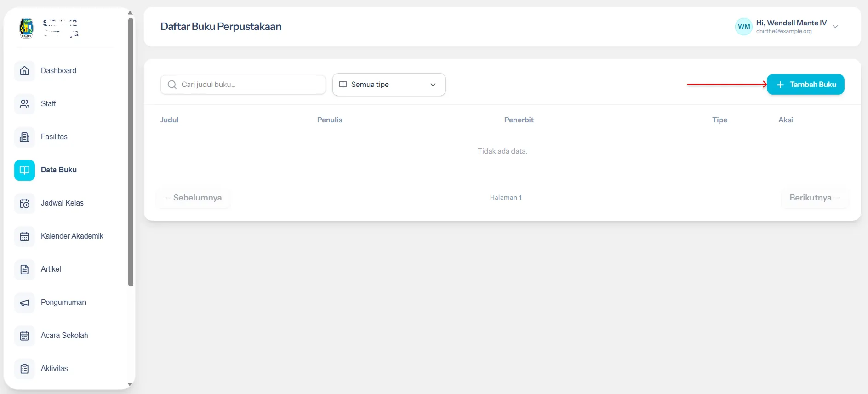Open the Staff menu item
This screenshot has height=394, width=868.
click(48, 104)
